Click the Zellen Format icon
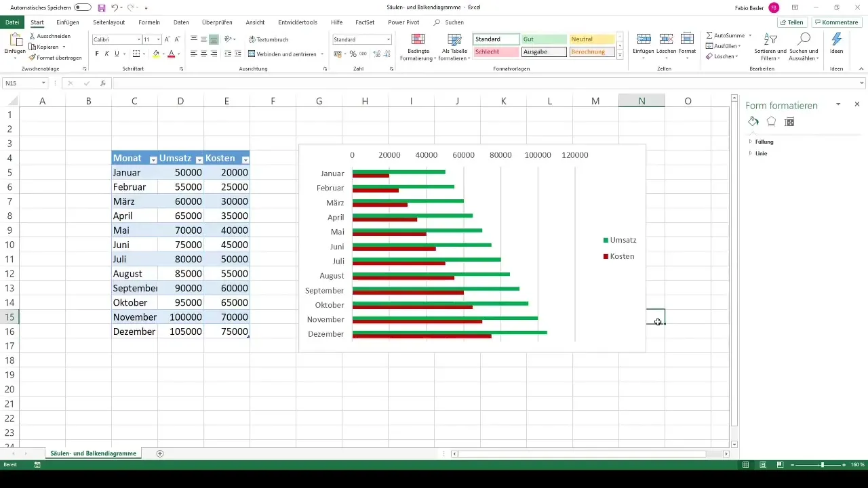868x488 pixels. [x=687, y=39]
